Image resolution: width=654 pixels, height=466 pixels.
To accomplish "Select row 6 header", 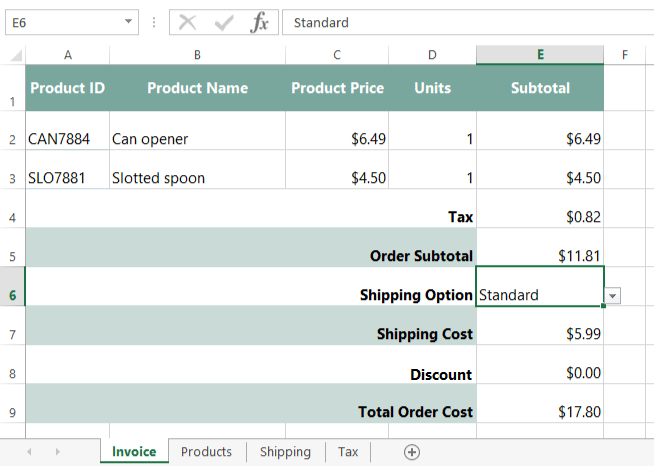I will pyautogui.click(x=12, y=296).
